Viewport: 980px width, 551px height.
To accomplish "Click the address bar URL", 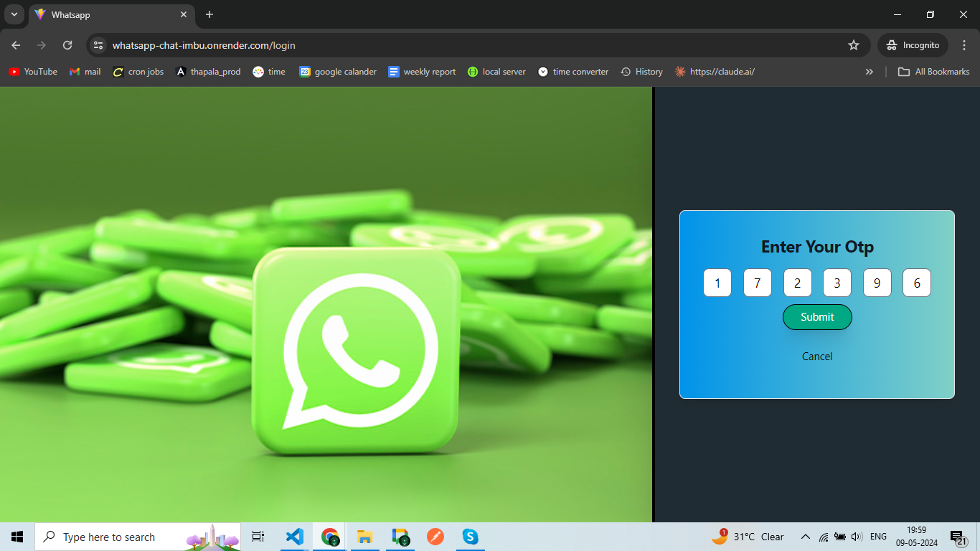I will point(204,45).
